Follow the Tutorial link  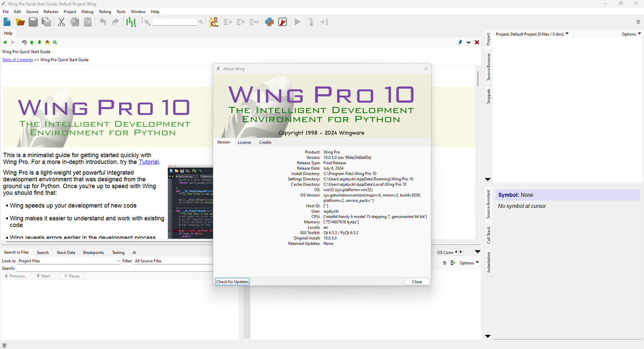(x=149, y=162)
